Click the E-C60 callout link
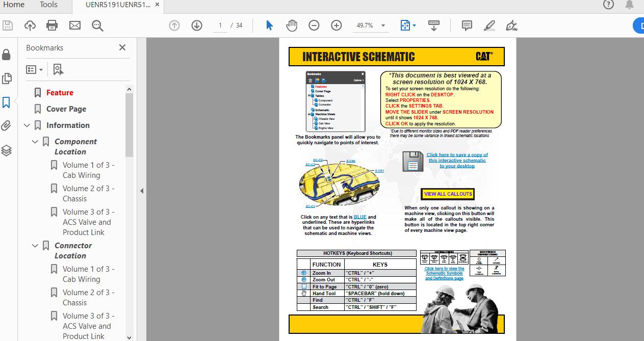Screen dimensions: 644x341 (x=351, y=161)
